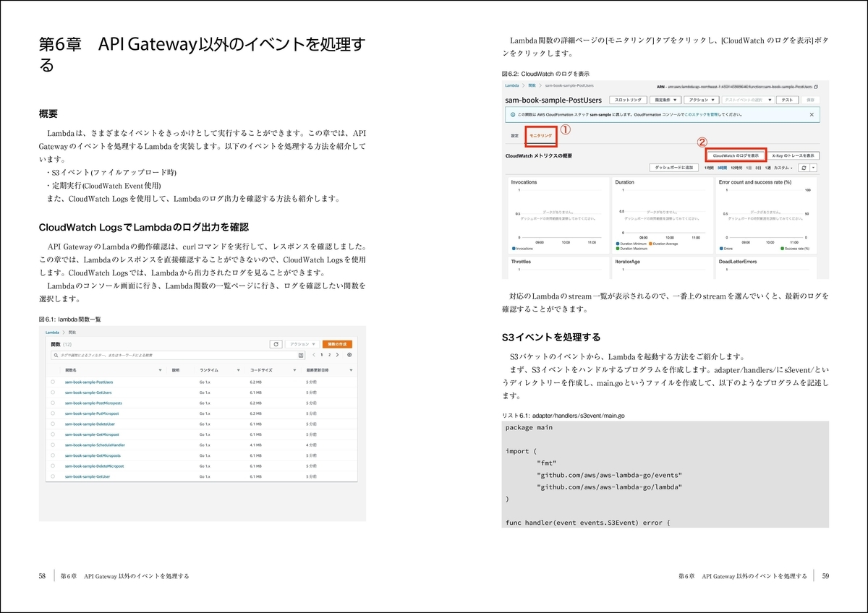Select radio for sam-book-sample-DeleteUser row
Image resolution: width=868 pixels, height=613 pixels.
coord(53,424)
